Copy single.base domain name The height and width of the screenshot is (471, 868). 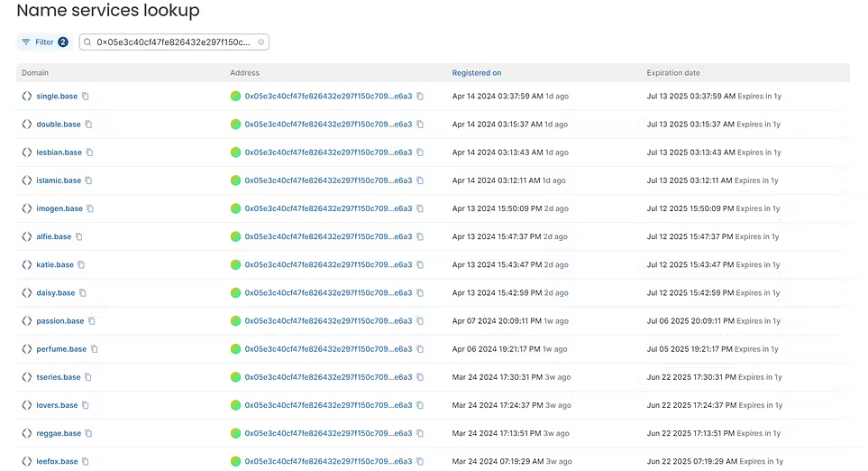point(86,96)
